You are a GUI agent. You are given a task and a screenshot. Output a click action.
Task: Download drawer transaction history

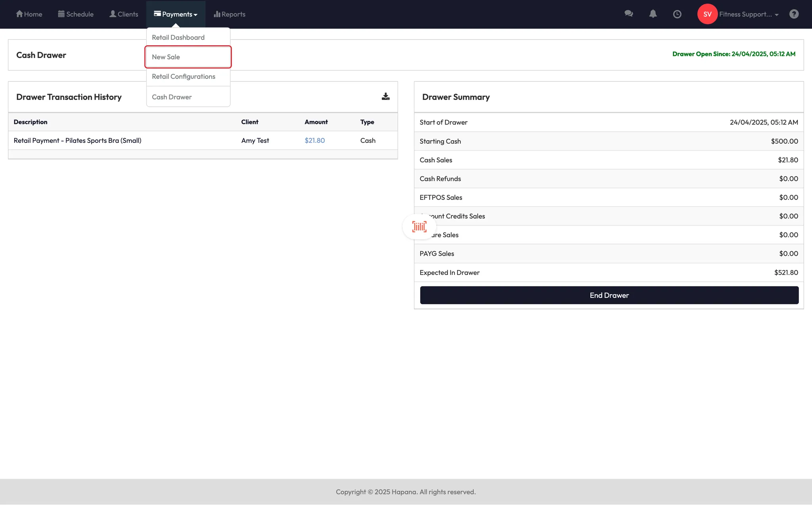click(x=385, y=96)
